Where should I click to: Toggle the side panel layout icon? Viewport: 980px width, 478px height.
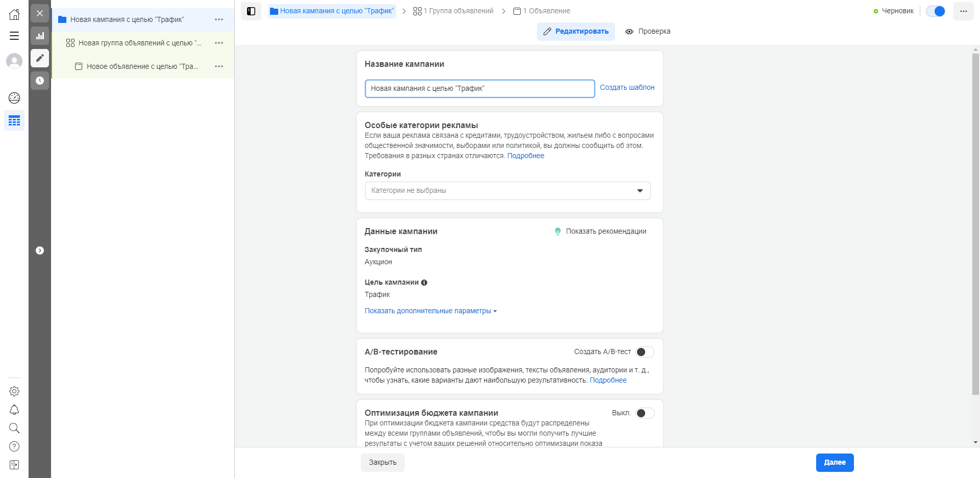click(x=251, y=11)
